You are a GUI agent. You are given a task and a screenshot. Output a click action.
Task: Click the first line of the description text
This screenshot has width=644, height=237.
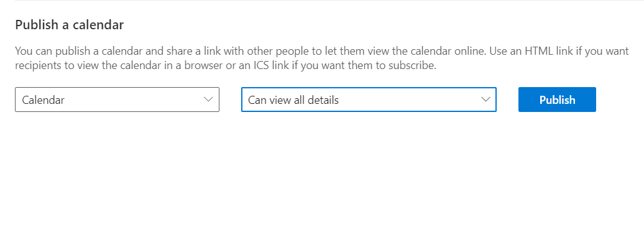[x=322, y=51]
